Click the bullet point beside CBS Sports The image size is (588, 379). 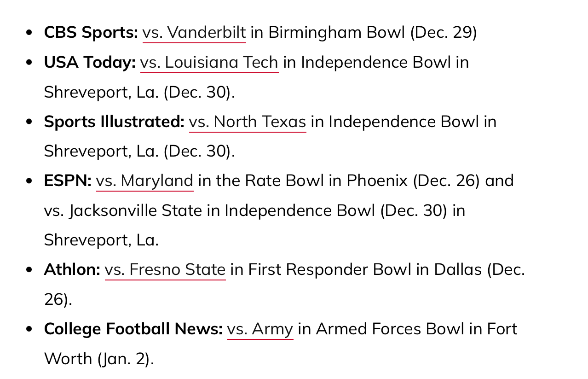30,33
